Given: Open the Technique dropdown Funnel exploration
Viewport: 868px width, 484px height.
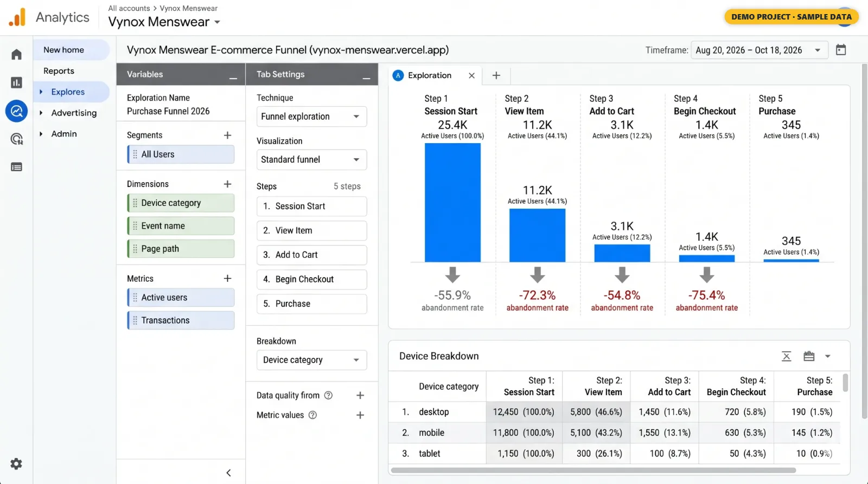Looking at the screenshot, I should point(311,117).
